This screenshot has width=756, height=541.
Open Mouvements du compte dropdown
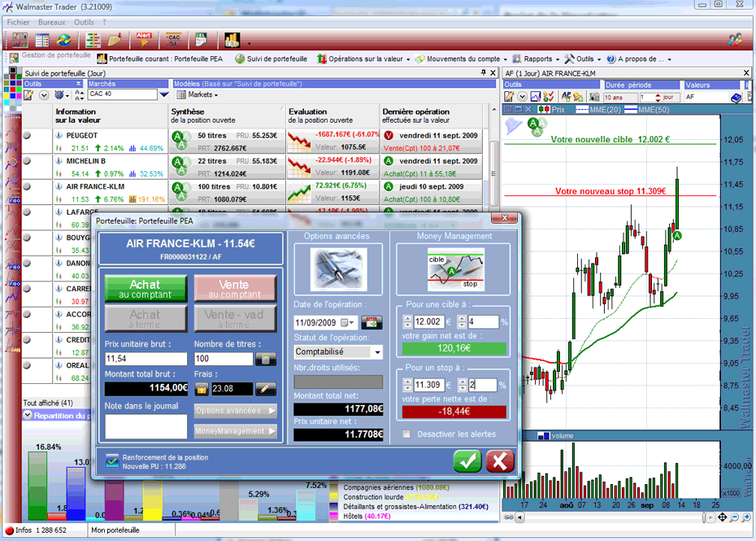[462, 59]
